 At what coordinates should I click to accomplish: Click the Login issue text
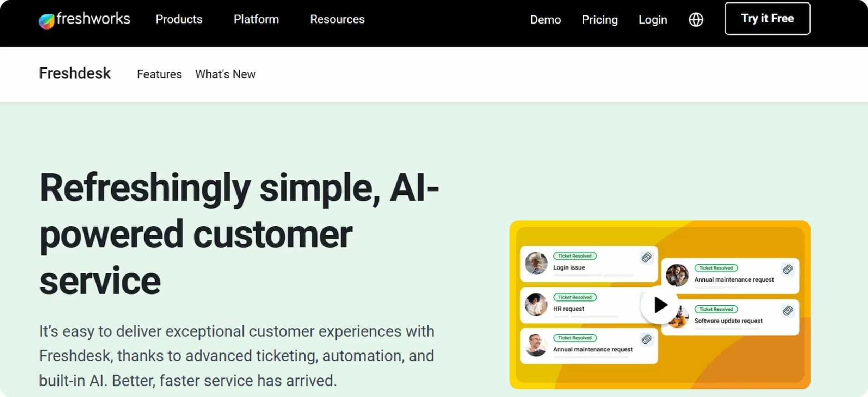[569, 267]
